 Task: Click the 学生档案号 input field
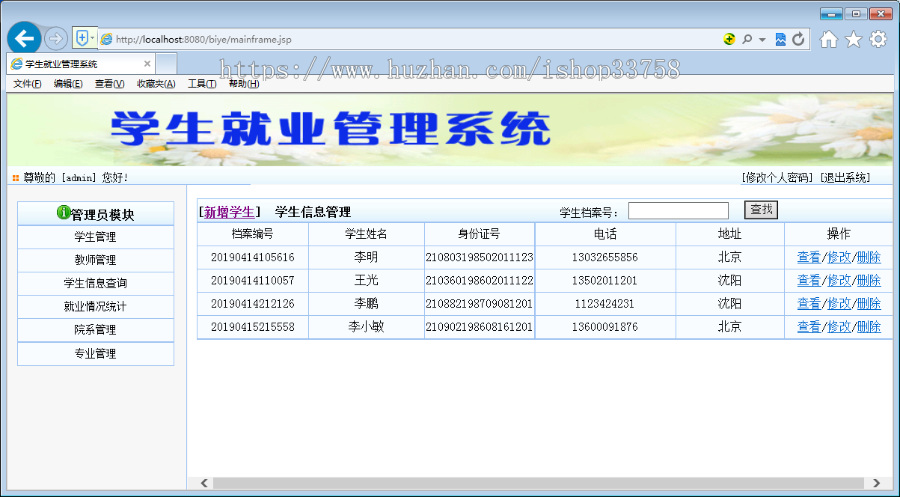678,211
